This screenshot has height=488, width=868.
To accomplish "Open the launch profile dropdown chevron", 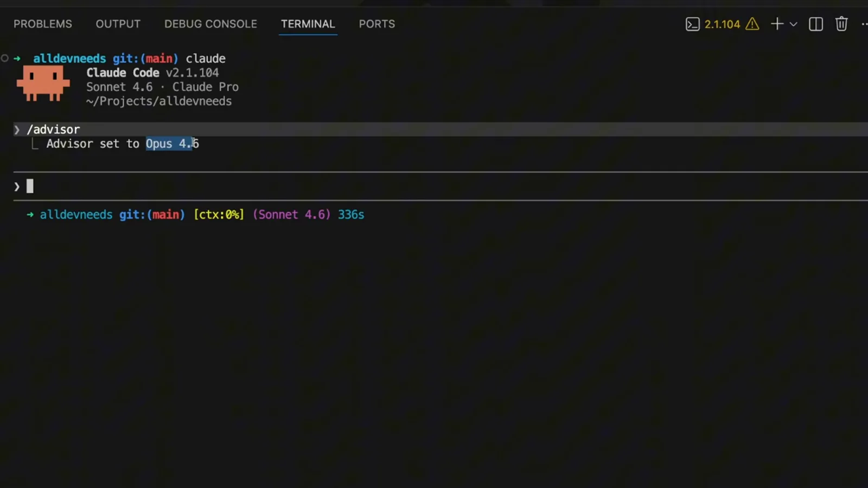I will coord(793,24).
